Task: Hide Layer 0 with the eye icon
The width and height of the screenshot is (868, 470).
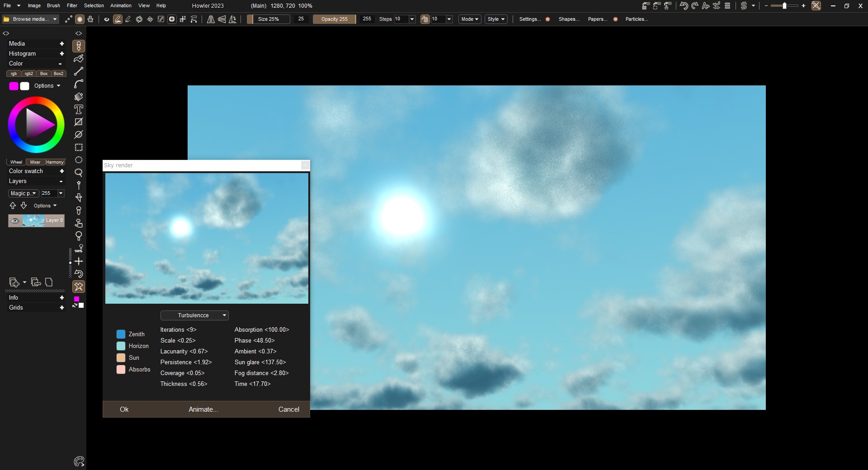Action: point(15,221)
